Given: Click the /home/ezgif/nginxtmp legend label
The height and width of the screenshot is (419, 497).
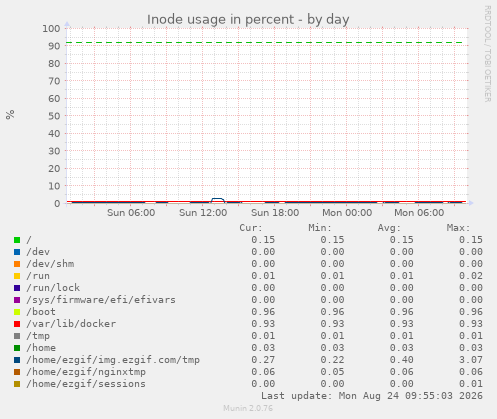Looking at the screenshot, I should pyautogui.click(x=86, y=372).
